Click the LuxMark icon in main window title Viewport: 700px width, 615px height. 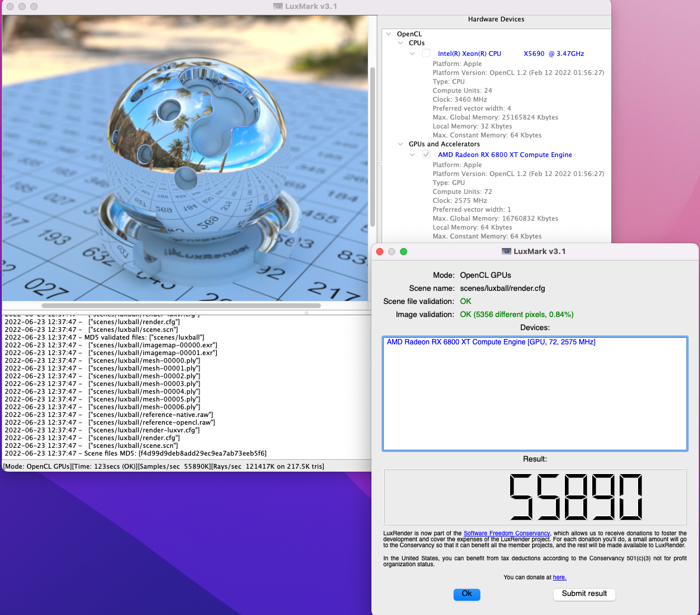pyautogui.click(x=277, y=6)
